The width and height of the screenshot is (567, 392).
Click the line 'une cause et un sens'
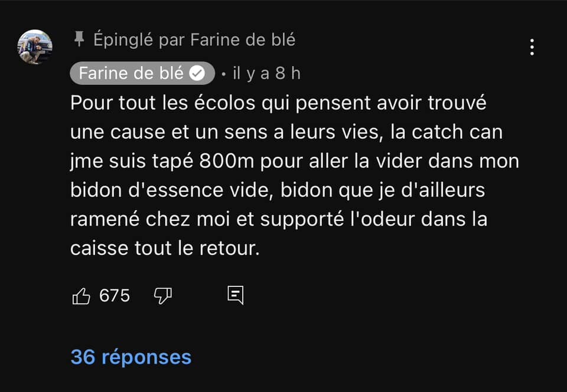click(286, 132)
